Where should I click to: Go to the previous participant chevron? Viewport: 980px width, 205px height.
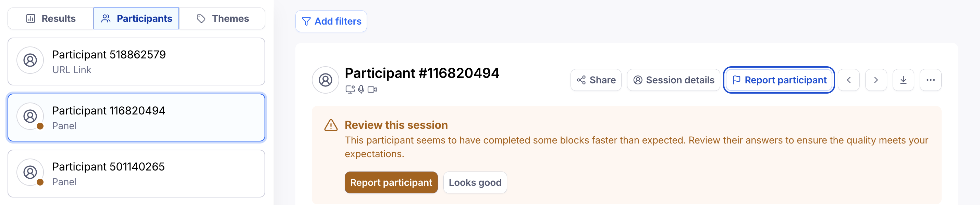pos(848,80)
